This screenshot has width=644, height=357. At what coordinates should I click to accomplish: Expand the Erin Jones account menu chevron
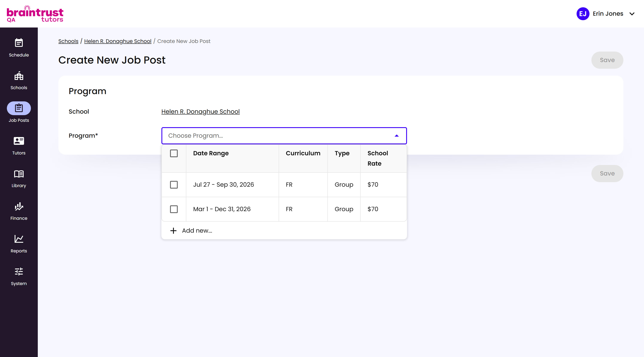632,14
